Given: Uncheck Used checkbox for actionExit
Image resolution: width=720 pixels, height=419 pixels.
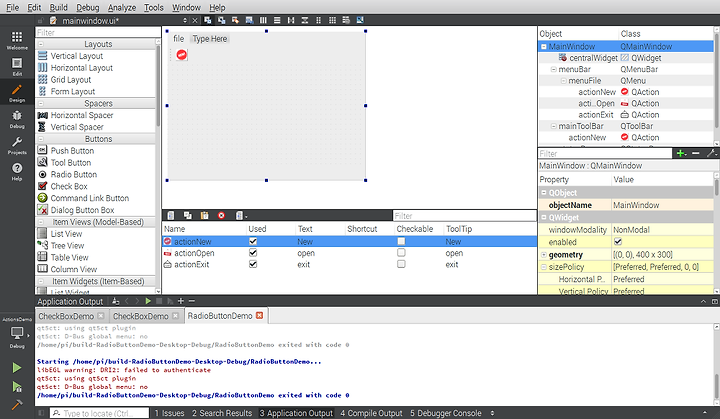Looking at the screenshot, I should (x=253, y=264).
